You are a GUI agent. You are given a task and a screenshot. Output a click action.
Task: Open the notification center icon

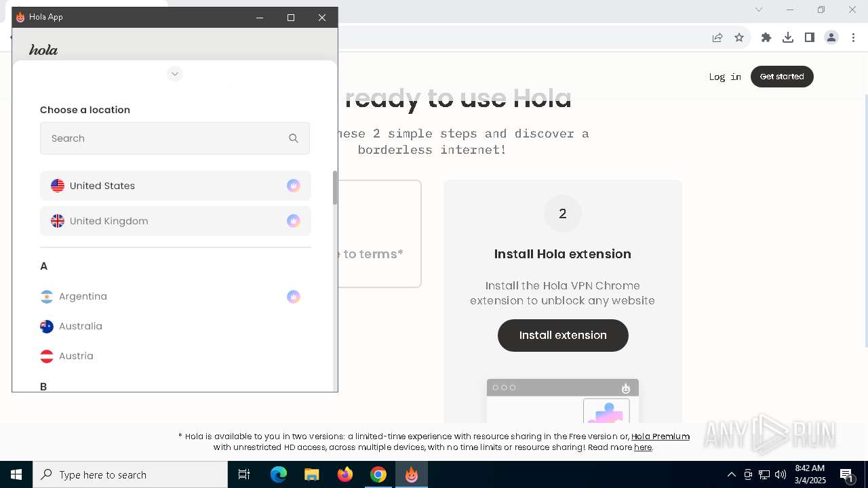[x=847, y=474]
